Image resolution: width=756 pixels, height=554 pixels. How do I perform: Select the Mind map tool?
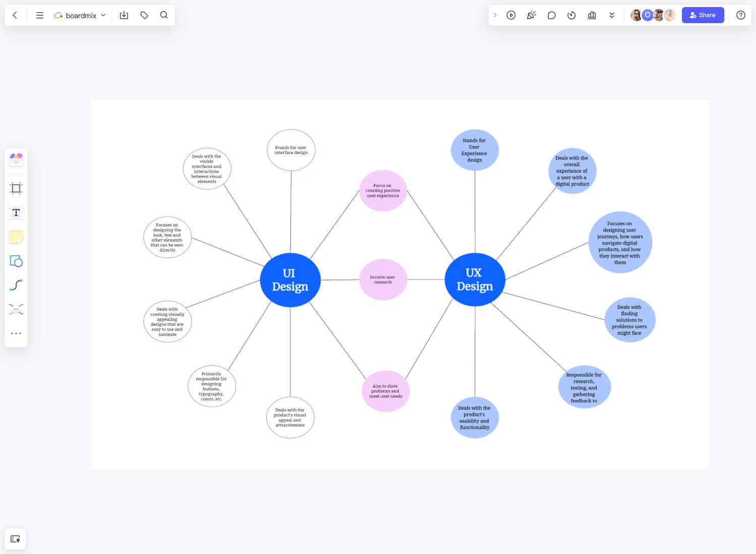[16, 309]
